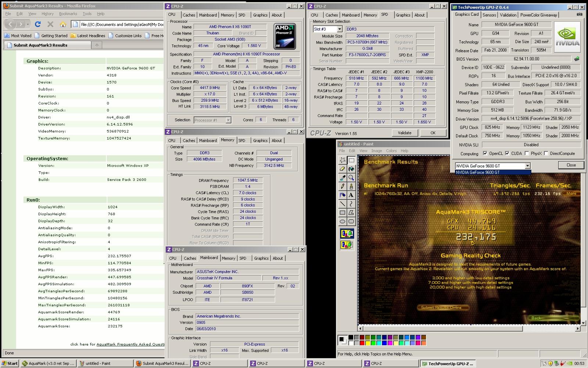The image size is (588, 368).
Task: Expand the Slot #3 memory slot dropdown
Action: [340, 29]
